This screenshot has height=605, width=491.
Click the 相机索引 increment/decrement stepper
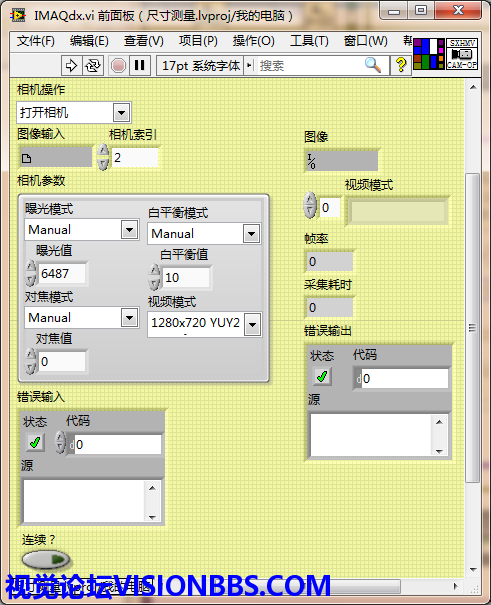103,157
